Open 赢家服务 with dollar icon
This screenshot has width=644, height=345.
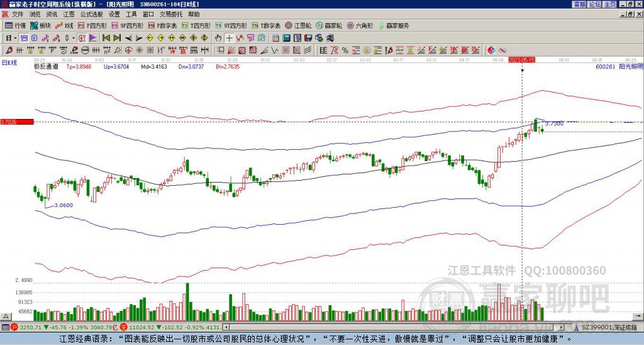pyautogui.click(x=394, y=25)
